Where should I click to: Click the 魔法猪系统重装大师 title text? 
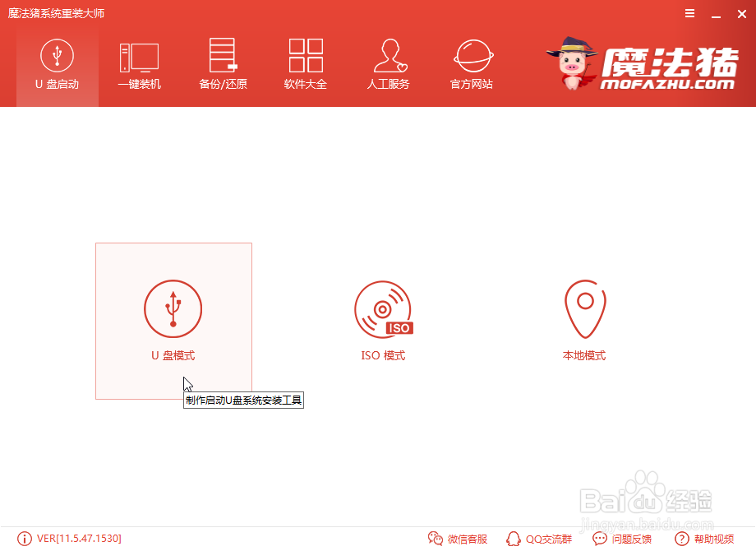(x=56, y=13)
